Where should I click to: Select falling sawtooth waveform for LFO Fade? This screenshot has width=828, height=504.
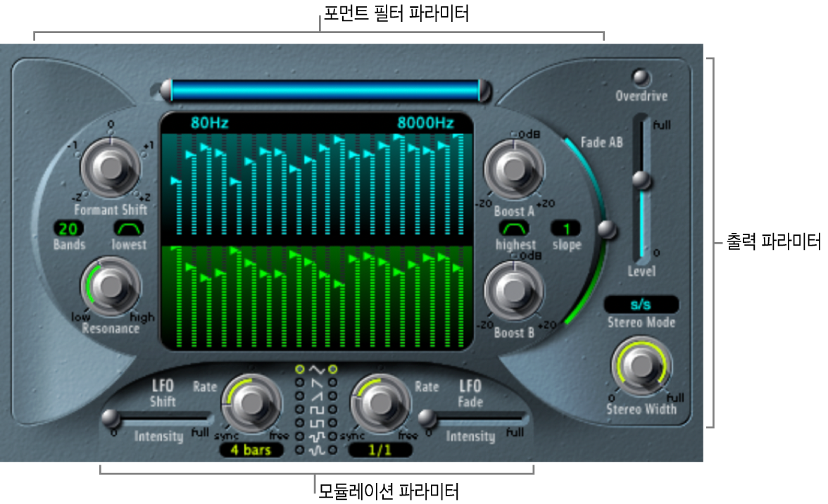332,383
